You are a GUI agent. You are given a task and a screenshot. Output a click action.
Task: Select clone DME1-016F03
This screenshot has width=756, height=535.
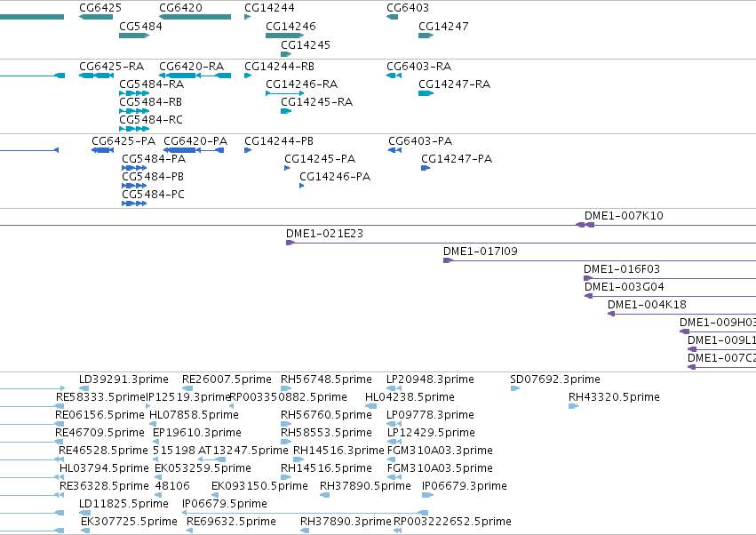(x=622, y=269)
